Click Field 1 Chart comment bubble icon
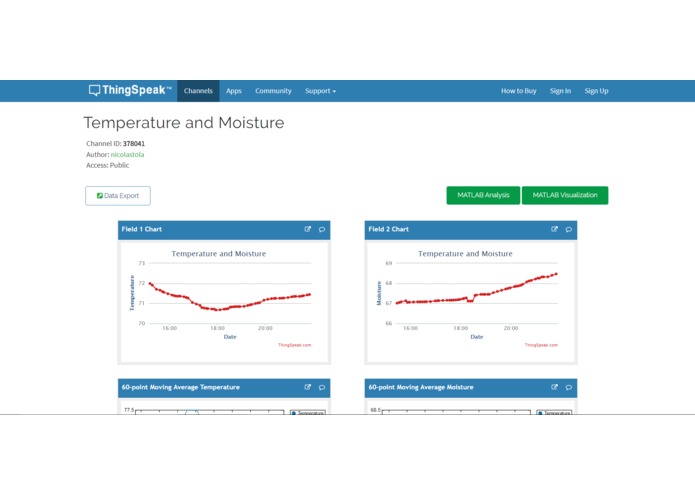 tap(322, 229)
